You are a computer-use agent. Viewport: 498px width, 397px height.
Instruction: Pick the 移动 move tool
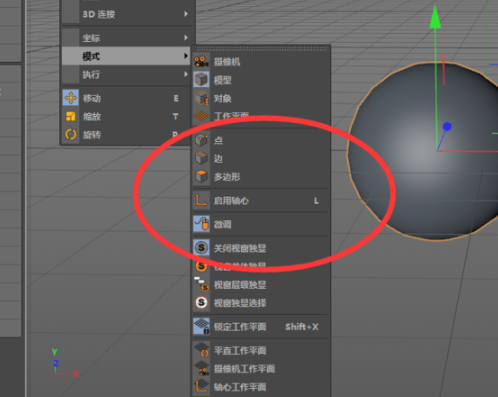[126, 98]
